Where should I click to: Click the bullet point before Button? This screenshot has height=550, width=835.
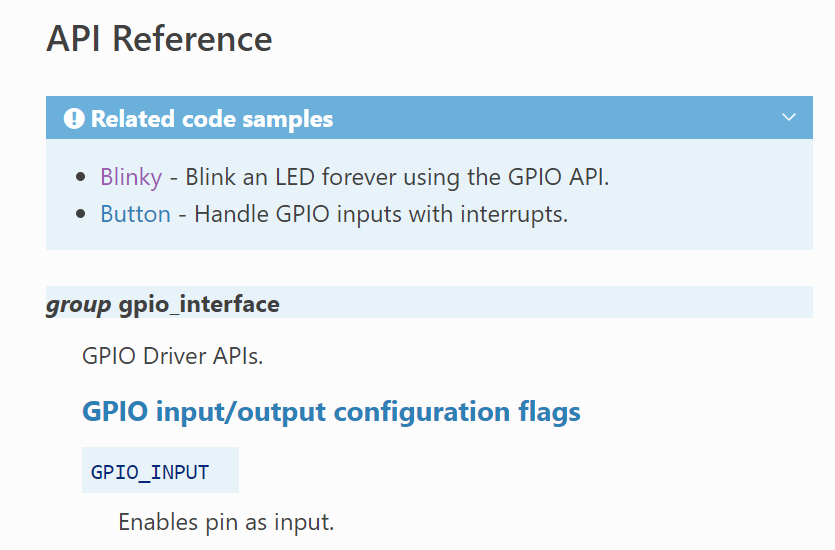click(x=81, y=215)
